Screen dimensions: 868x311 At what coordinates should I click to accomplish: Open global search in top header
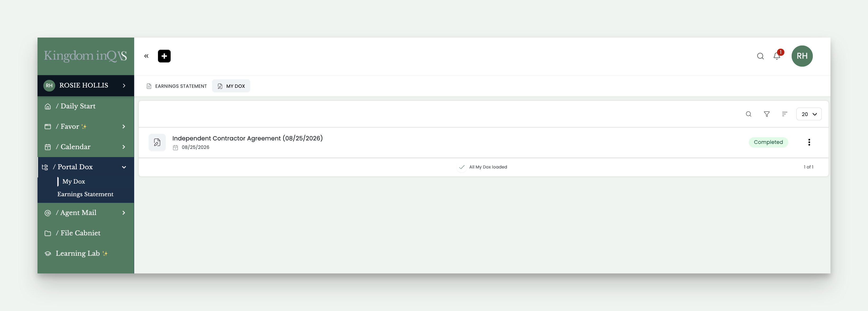coord(760,56)
